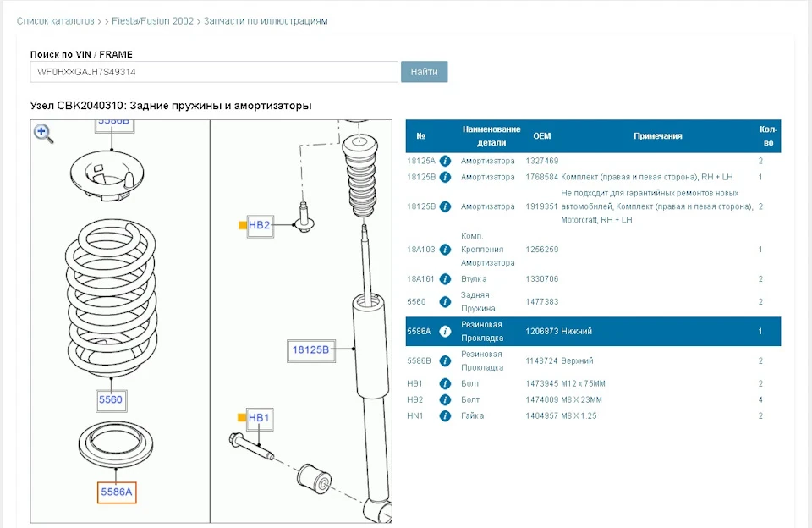Open info icon for part 18A161
Screen dimensions: 812x528
[x=445, y=279]
